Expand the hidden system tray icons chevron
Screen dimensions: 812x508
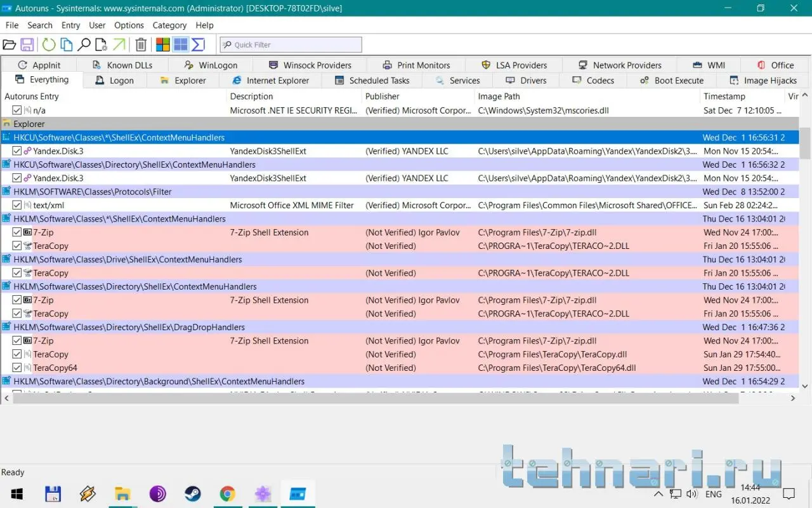coord(658,494)
